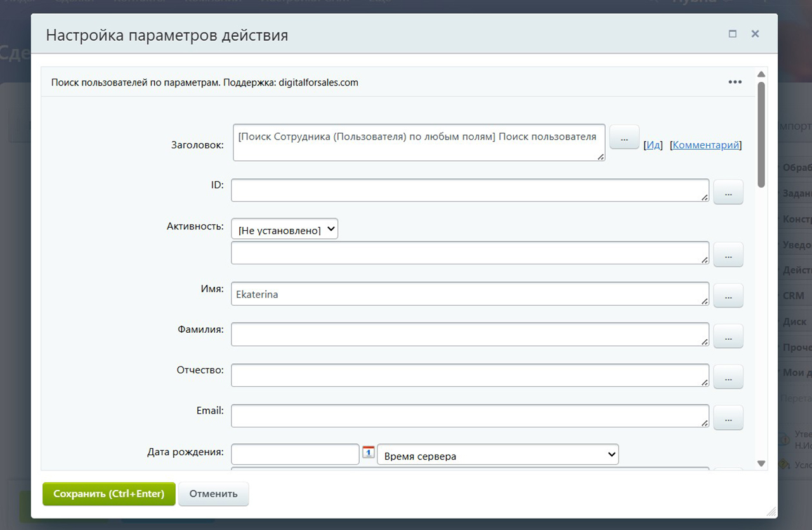Open calendar picker for Дата рождения
This screenshot has width=812, height=530.
point(369,453)
